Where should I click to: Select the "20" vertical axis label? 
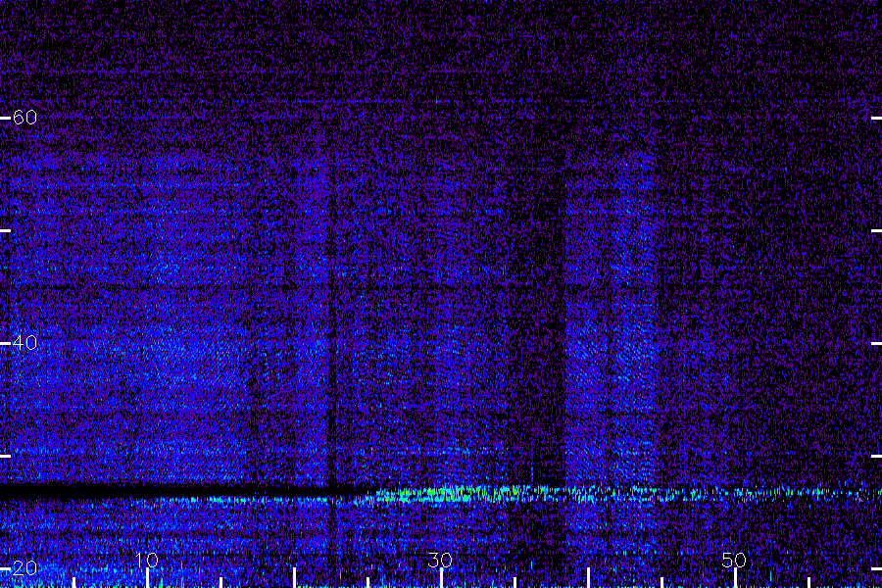coord(24,567)
